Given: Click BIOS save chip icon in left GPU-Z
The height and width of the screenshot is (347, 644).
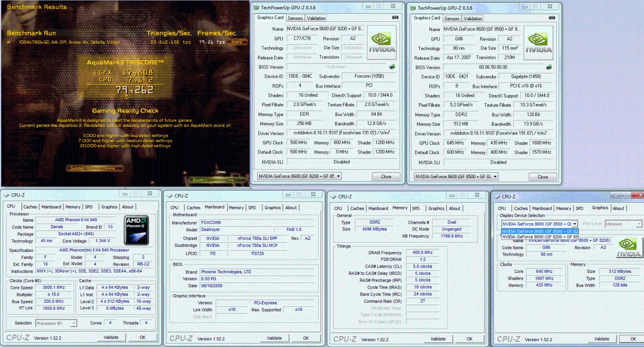Looking at the screenshot, I should click(x=392, y=67).
